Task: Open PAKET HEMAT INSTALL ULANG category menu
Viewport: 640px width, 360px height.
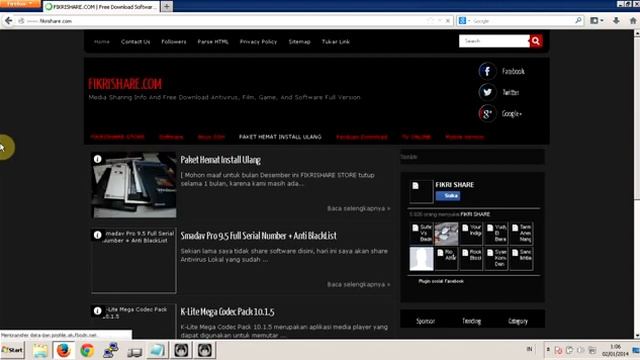Action: click(x=280, y=137)
